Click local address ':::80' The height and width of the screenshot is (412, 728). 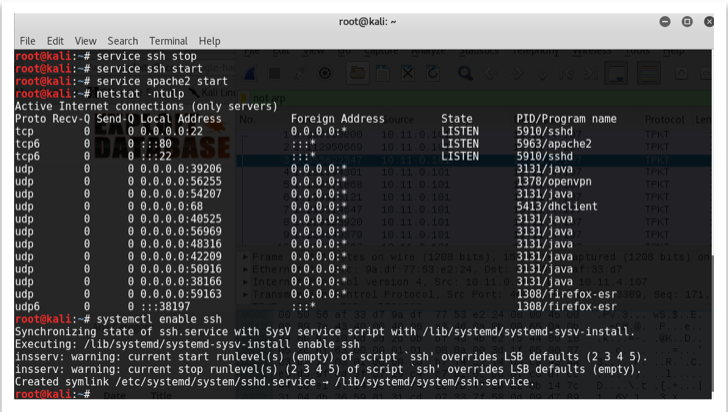156,144
